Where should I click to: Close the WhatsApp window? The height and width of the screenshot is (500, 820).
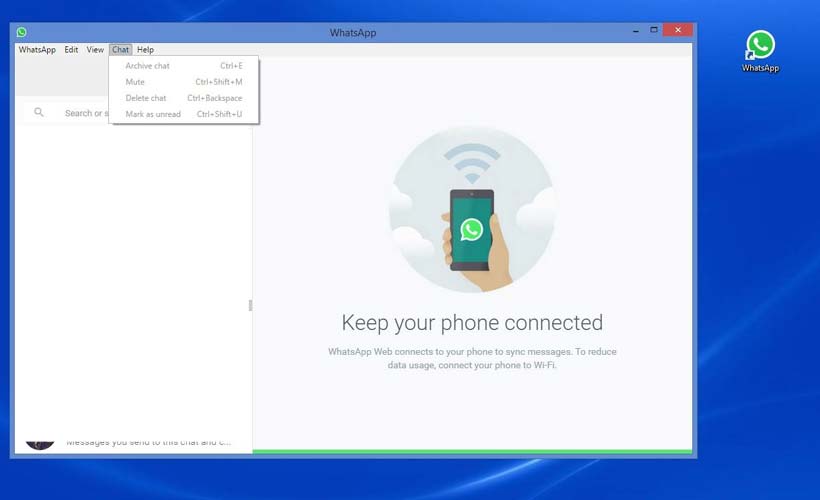(678, 30)
